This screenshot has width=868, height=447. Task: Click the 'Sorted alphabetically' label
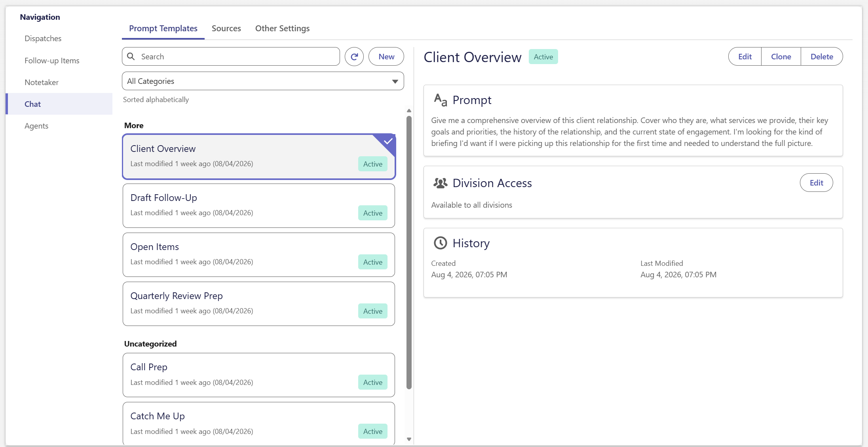point(156,100)
